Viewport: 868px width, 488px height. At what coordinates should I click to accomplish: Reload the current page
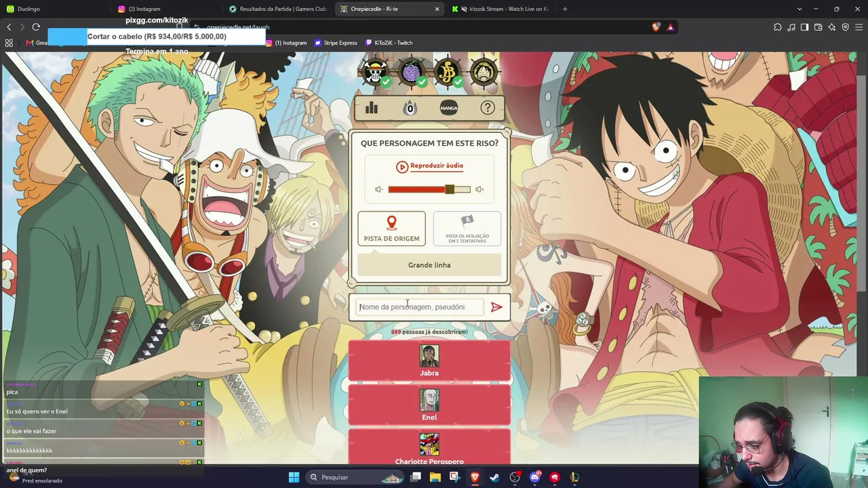[36, 27]
